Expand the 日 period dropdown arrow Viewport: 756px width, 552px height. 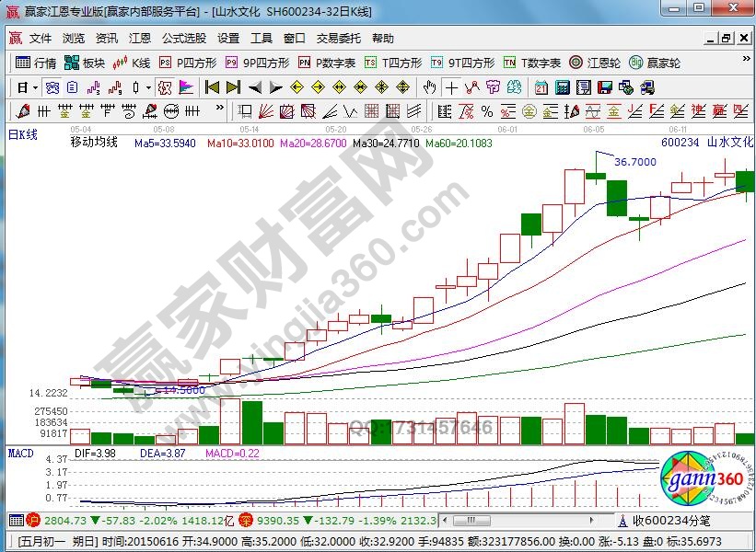[x=35, y=88]
